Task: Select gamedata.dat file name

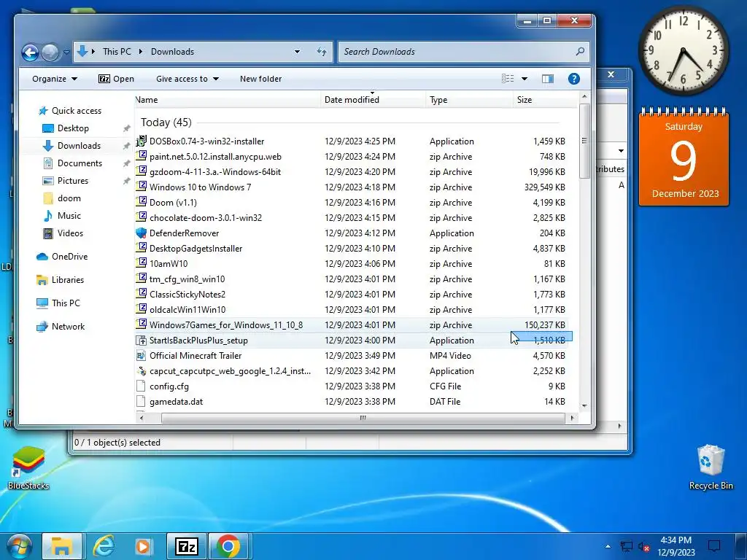Action: (x=177, y=402)
